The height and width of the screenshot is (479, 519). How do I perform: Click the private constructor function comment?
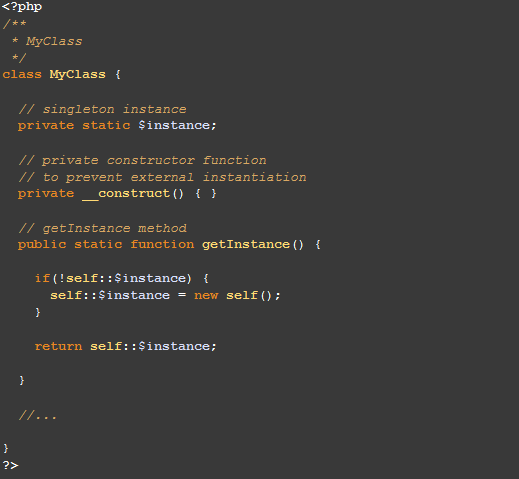(x=143, y=161)
